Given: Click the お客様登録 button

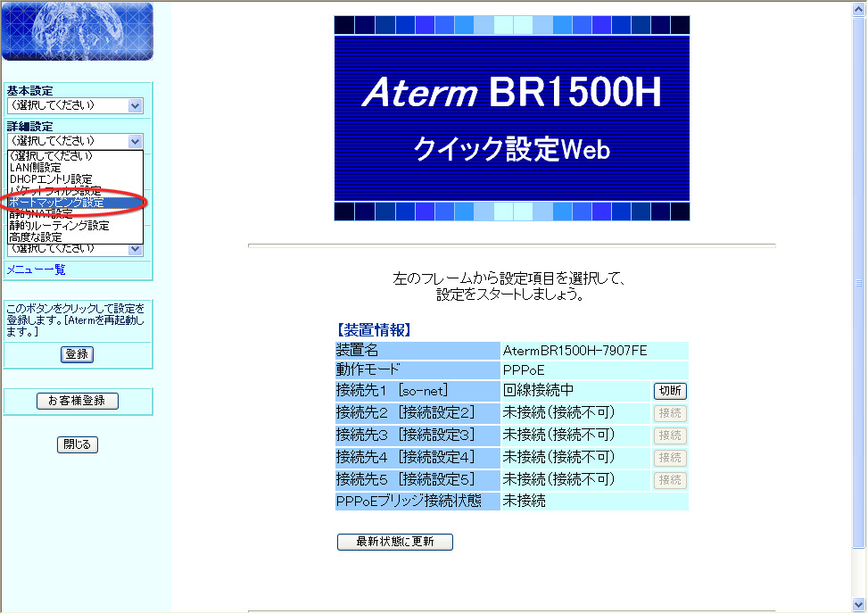Looking at the screenshot, I should point(78,401).
